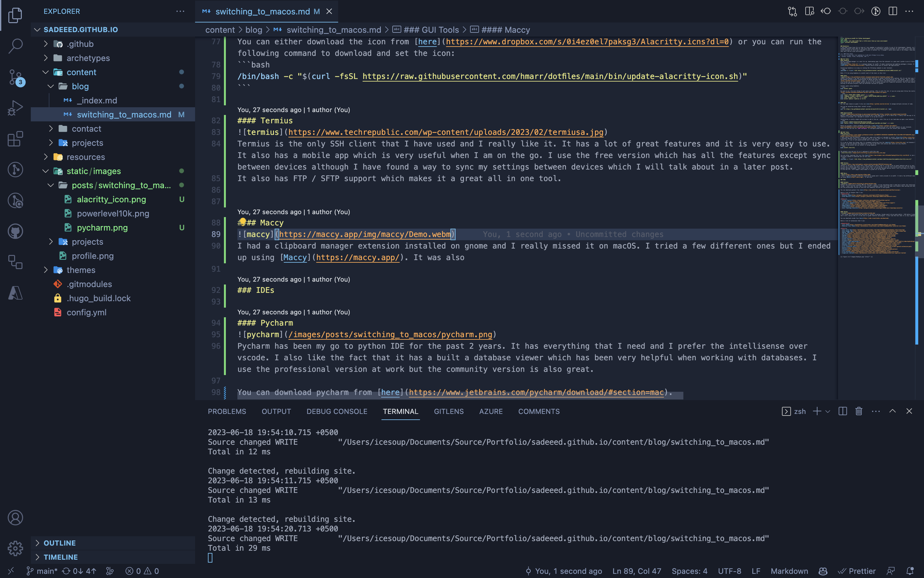924x578 pixels.
Task: Open _index.md in the explorer
Action: (113, 101)
